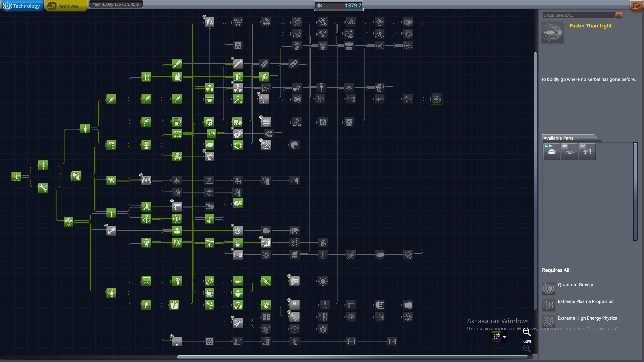Select the green radiation trefoil node
Image resolution: width=644 pixels, height=362 pixels.
[209, 88]
